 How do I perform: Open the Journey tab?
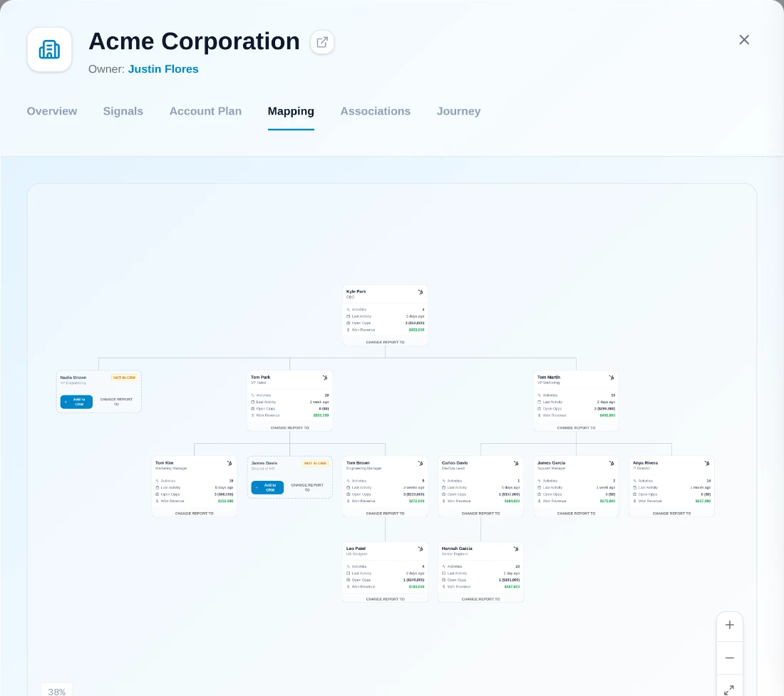tap(458, 111)
